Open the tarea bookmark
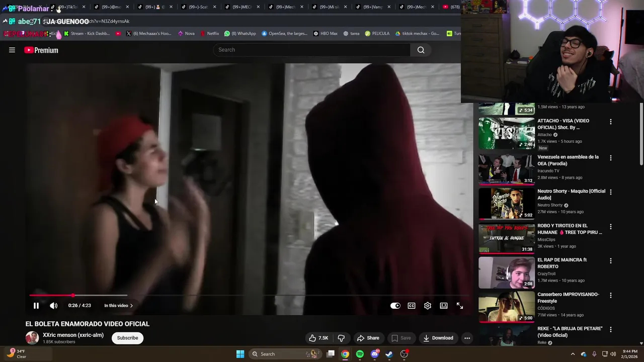This screenshot has height=362, width=644. coord(351,34)
